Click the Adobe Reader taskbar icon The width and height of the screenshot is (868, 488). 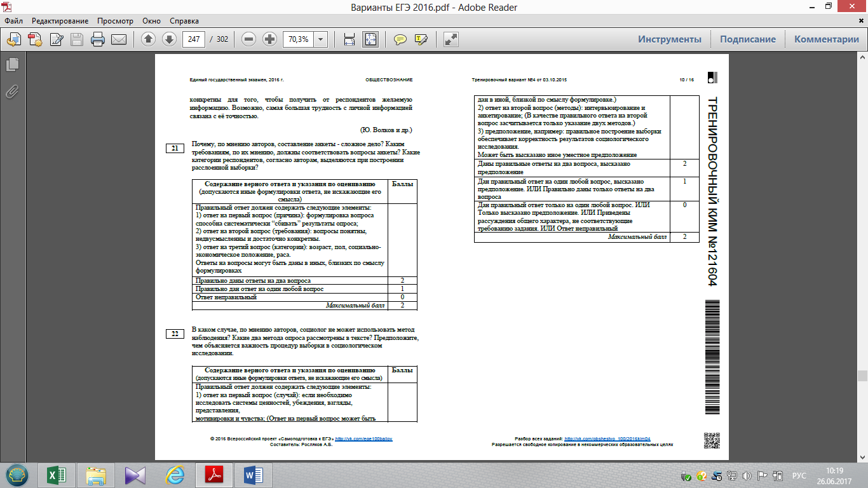tap(214, 475)
